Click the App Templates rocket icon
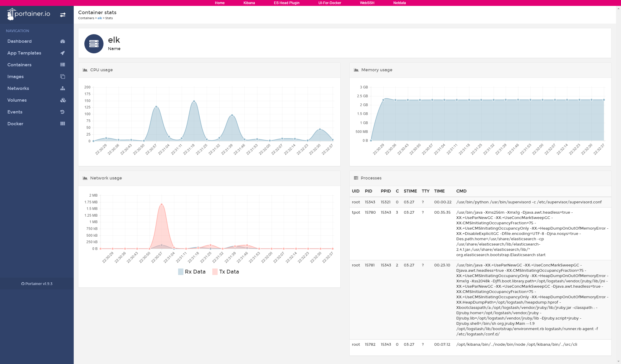The height and width of the screenshot is (364, 621). 63,53
